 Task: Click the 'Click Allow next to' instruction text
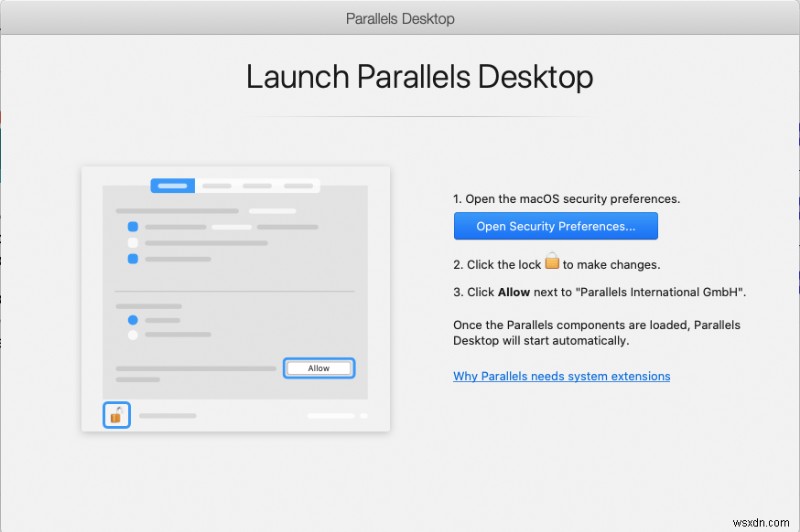click(x=599, y=292)
